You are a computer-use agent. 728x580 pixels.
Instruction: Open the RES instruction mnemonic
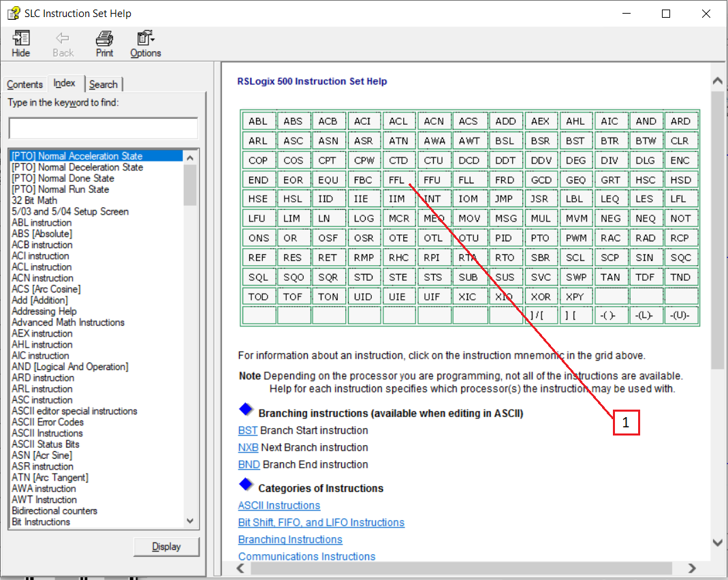click(293, 258)
